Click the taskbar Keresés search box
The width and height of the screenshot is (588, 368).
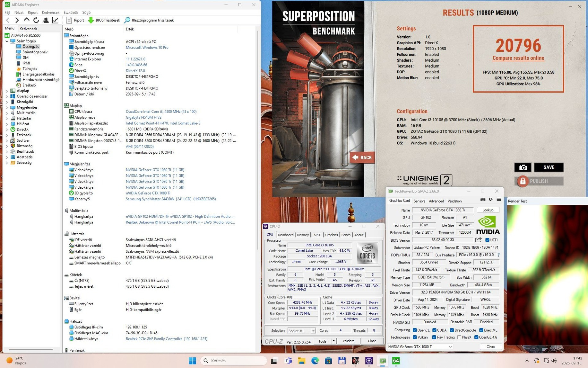(x=234, y=361)
